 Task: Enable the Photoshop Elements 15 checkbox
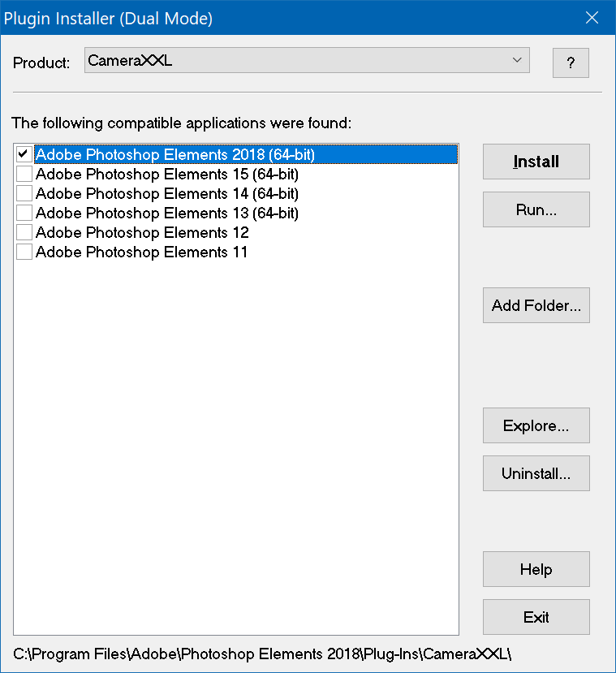[x=24, y=174]
